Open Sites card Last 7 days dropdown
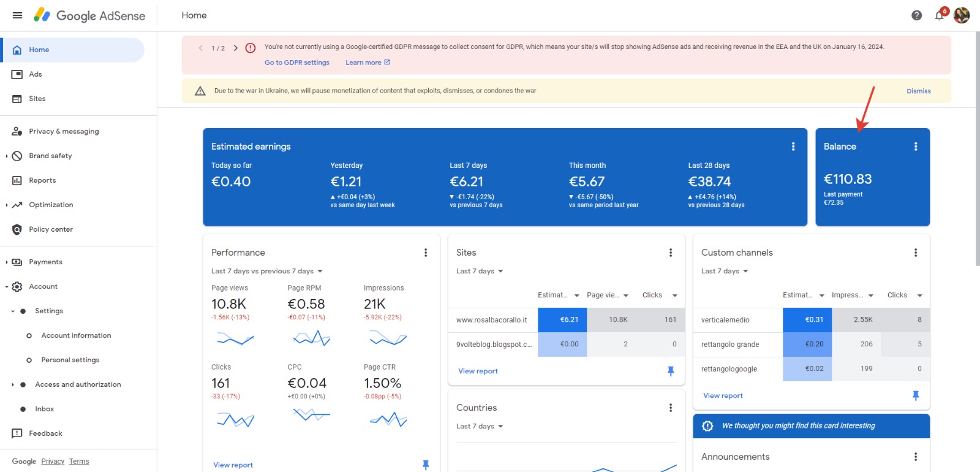980x472 pixels. click(480, 271)
